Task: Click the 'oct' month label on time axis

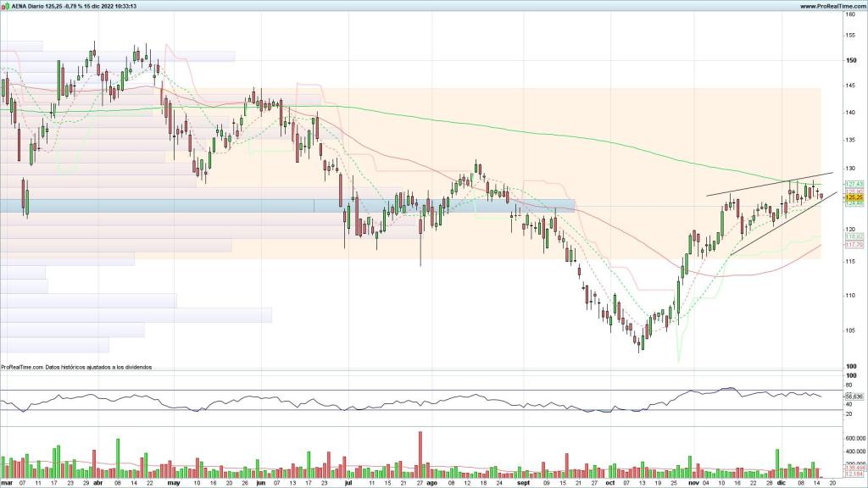Action: point(612,482)
